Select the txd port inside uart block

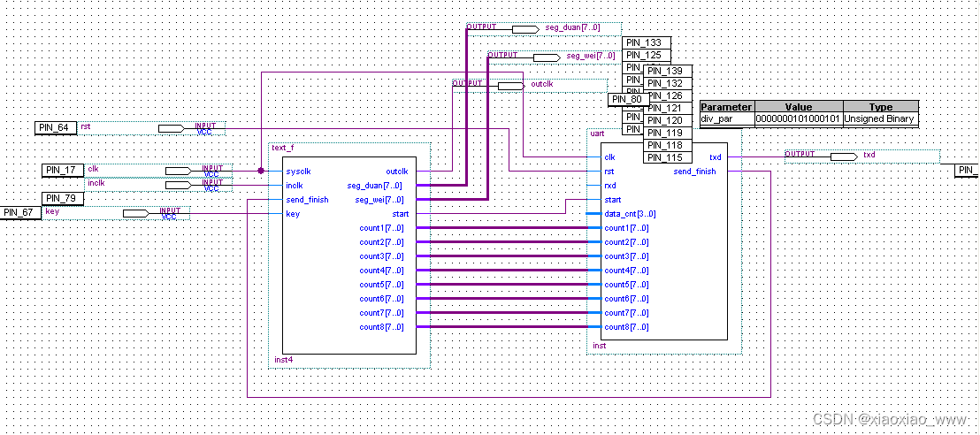click(x=716, y=157)
